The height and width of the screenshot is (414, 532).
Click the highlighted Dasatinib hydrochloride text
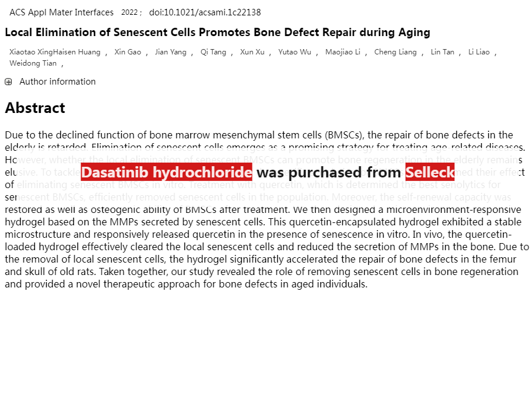[x=167, y=172]
